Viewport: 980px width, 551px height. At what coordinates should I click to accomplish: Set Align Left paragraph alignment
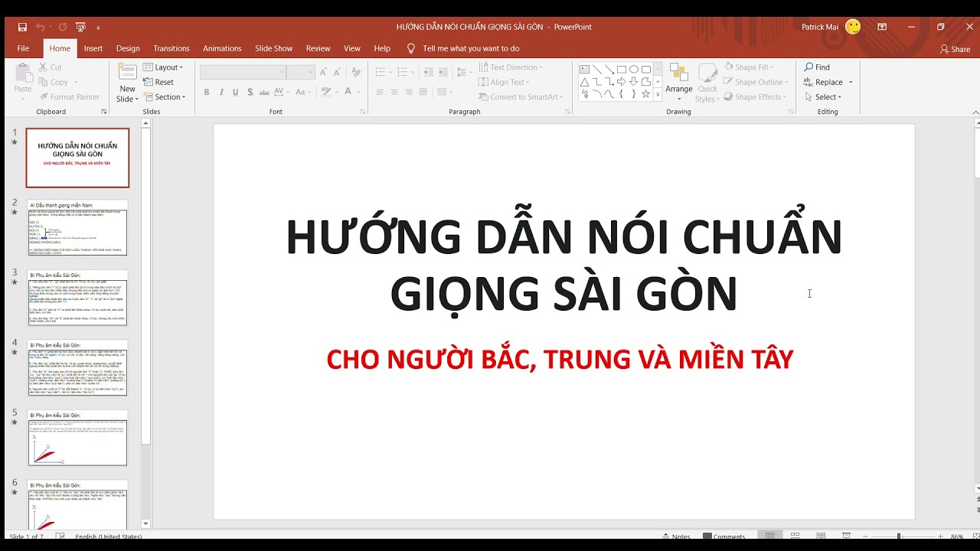[x=380, y=92]
